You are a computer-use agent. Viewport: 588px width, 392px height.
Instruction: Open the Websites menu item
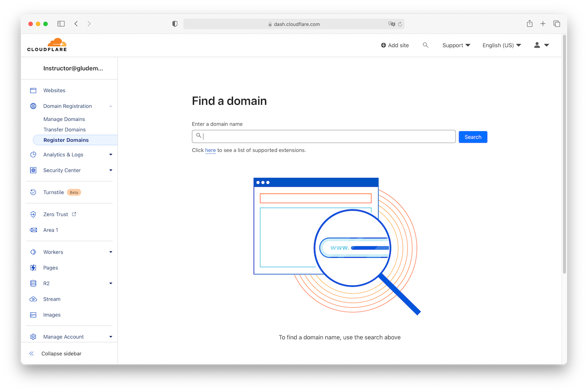pos(54,91)
